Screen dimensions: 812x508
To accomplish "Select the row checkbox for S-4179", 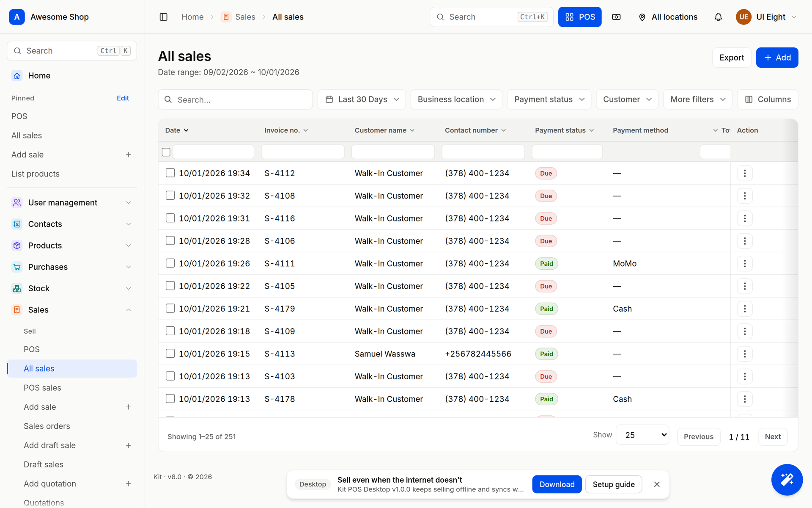I will [170, 308].
